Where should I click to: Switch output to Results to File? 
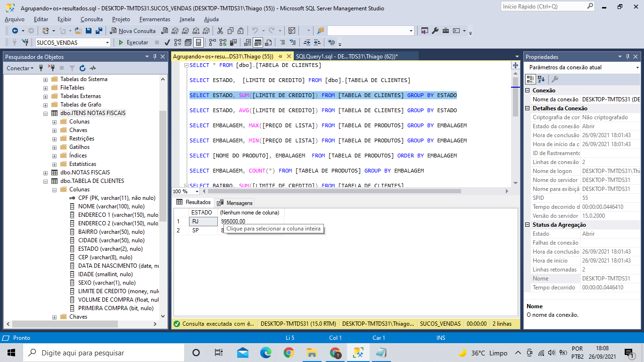268,42
